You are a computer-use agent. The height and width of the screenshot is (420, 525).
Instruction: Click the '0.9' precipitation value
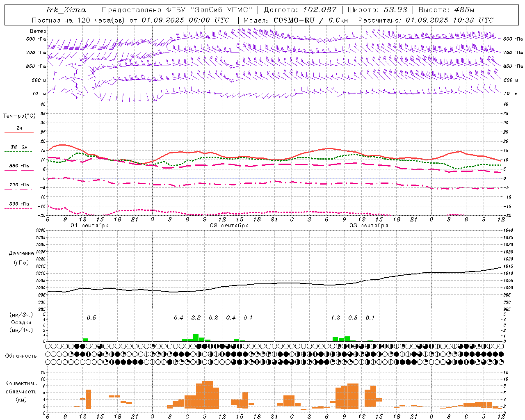[x=353, y=317]
